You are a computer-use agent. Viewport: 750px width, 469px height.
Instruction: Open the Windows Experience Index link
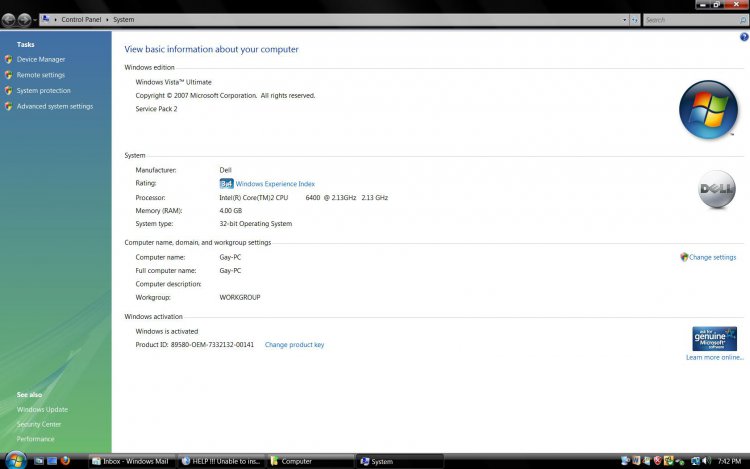pos(275,184)
